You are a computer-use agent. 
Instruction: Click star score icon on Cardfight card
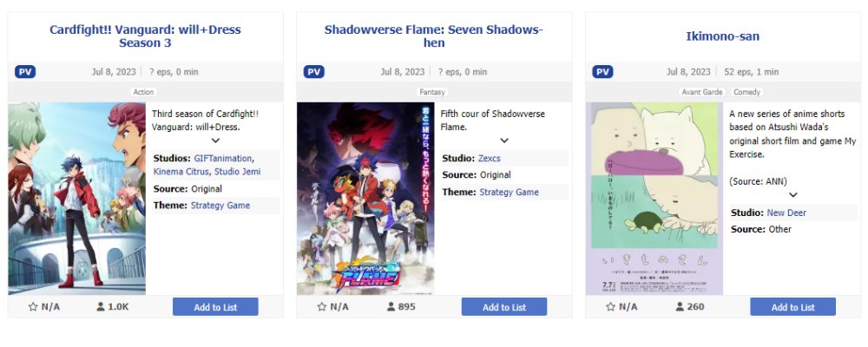click(x=33, y=307)
